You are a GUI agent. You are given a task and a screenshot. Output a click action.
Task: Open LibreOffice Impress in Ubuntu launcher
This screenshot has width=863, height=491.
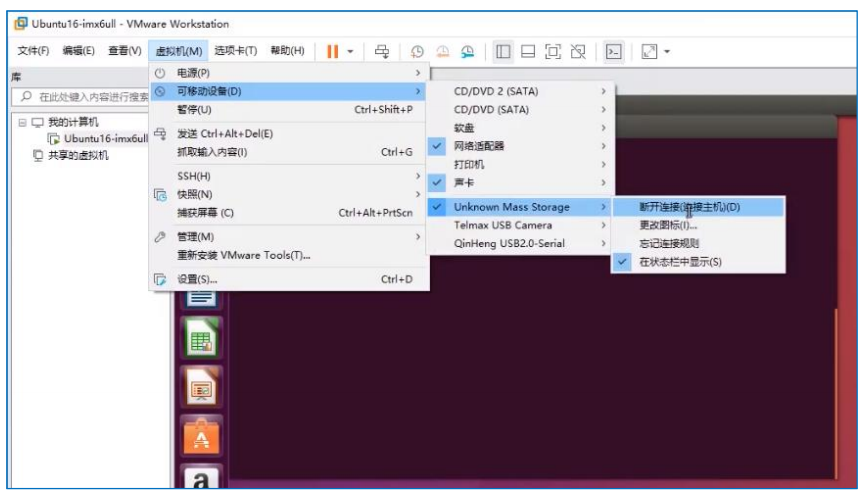(201, 388)
